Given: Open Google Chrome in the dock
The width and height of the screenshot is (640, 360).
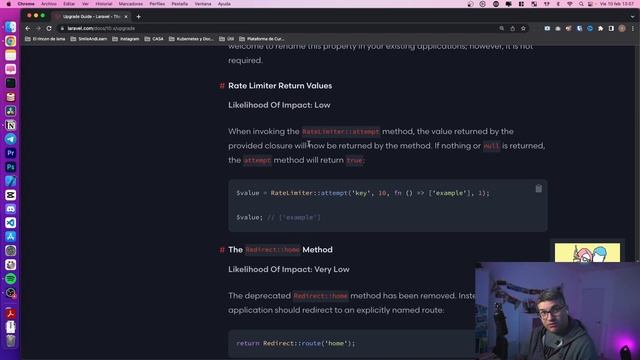Looking at the screenshot, I should pos(11,41).
